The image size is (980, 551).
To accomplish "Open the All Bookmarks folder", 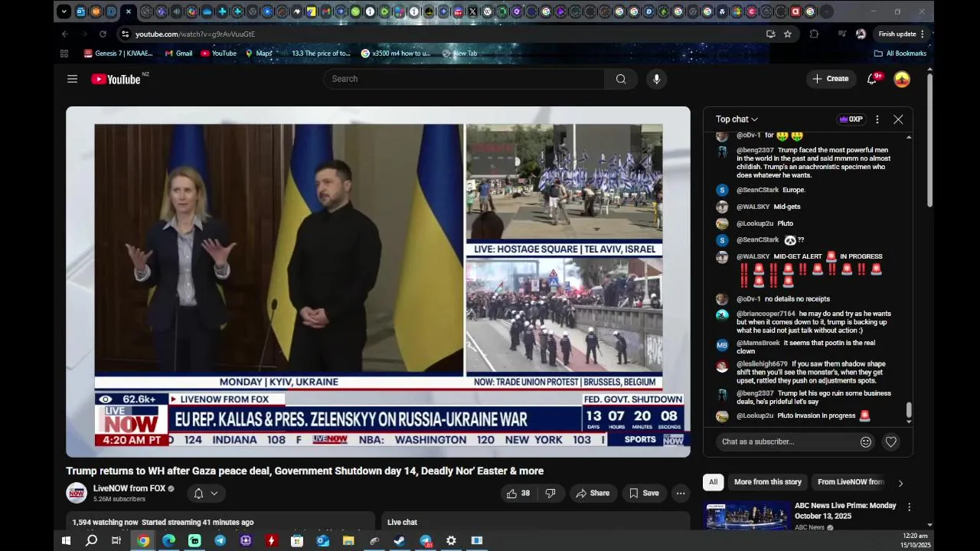I will [x=900, y=54].
